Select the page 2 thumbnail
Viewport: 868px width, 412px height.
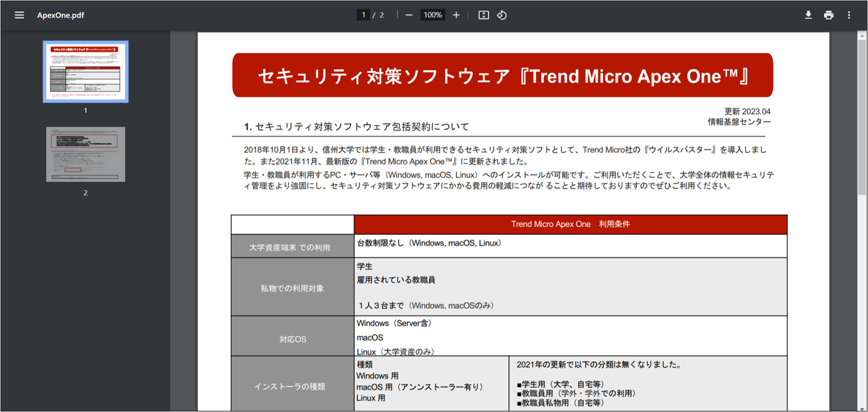click(86, 154)
